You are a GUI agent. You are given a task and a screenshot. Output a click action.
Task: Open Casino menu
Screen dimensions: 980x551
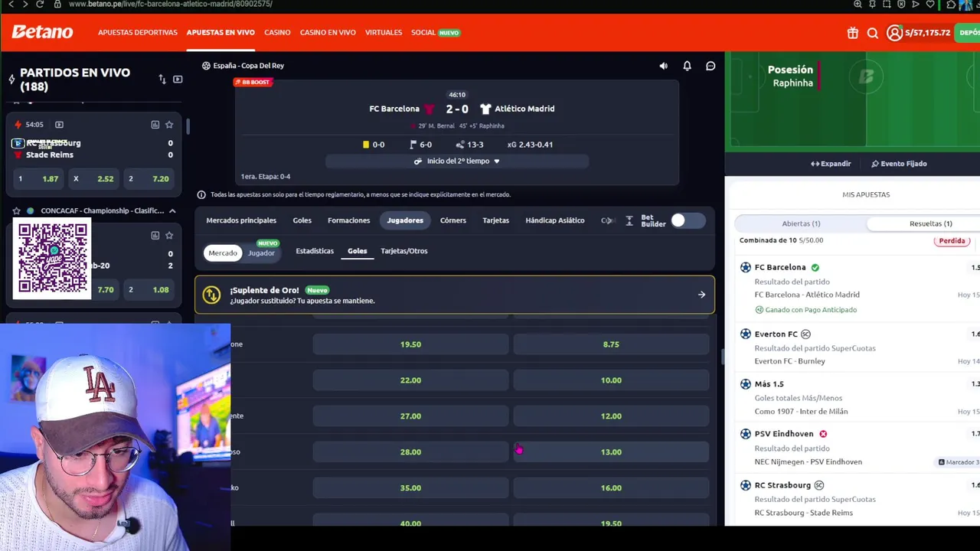tap(277, 33)
